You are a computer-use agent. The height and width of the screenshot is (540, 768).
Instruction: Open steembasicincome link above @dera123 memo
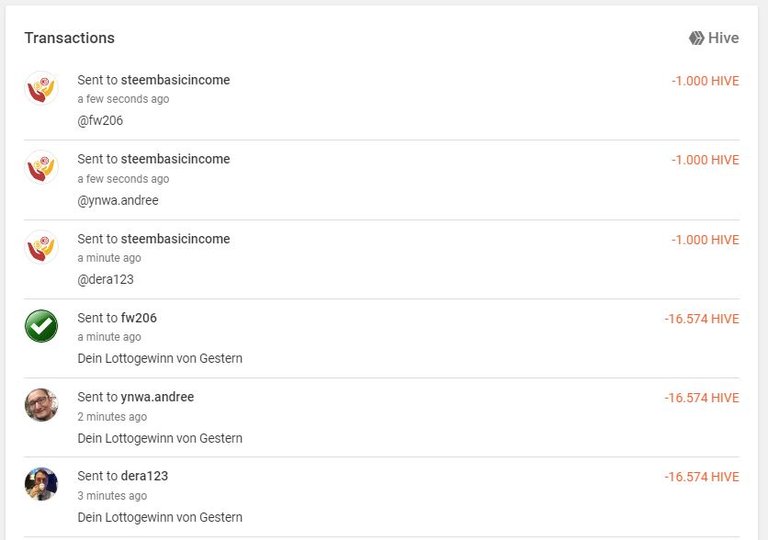click(x=175, y=239)
